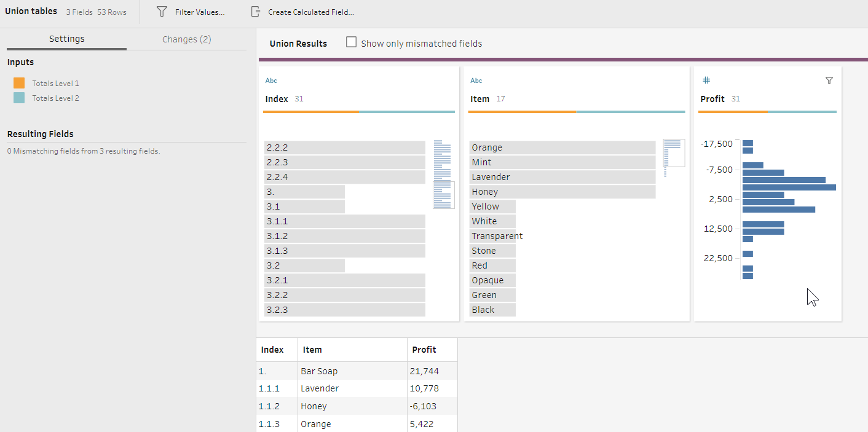The height and width of the screenshot is (432, 868).
Task: Select Index value 3.1.3
Action: [345, 251]
